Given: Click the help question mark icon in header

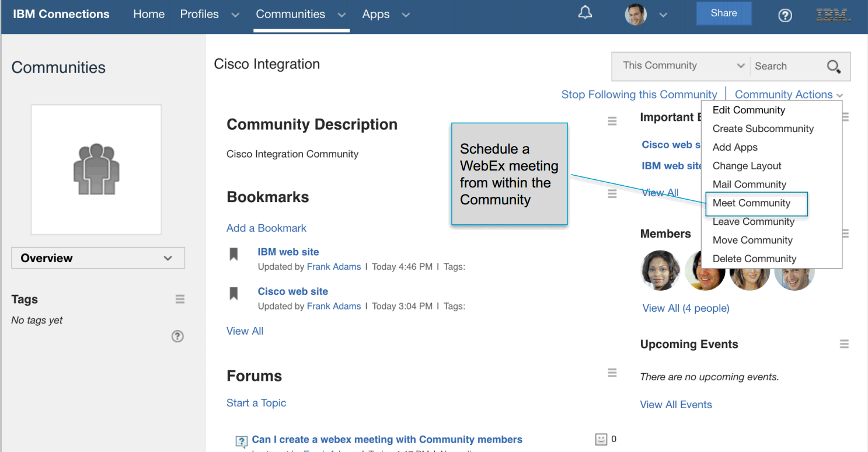Looking at the screenshot, I should 785,16.
